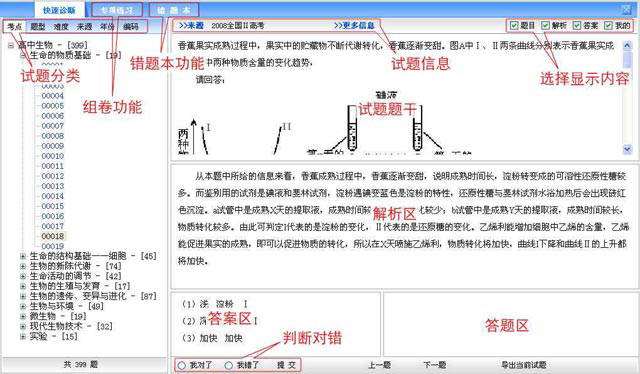Expand the 生物的遗传、变异与进化 node

tap(23, 296)
